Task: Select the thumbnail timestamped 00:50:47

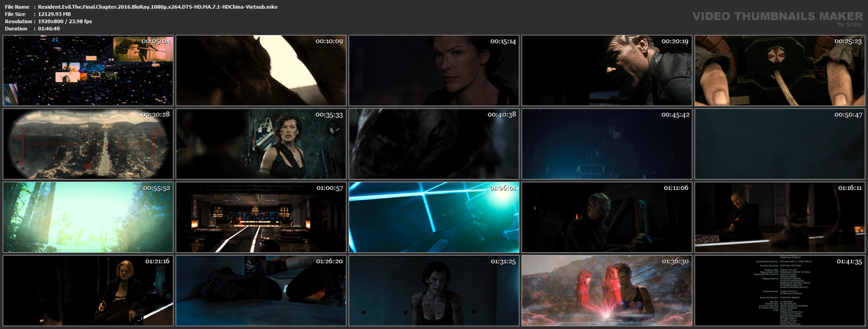Action: (x=780, y=144)
